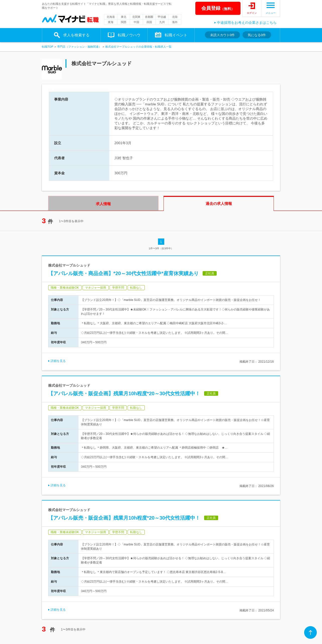Select 四国 region link
322x644 pixels.
click(149, 22)
